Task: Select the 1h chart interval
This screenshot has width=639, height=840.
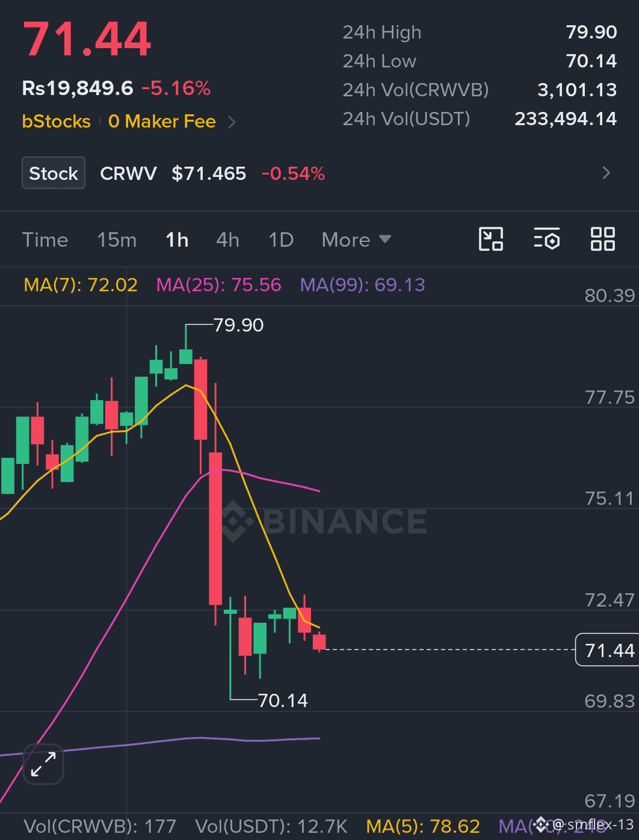Action: point(177,240)
